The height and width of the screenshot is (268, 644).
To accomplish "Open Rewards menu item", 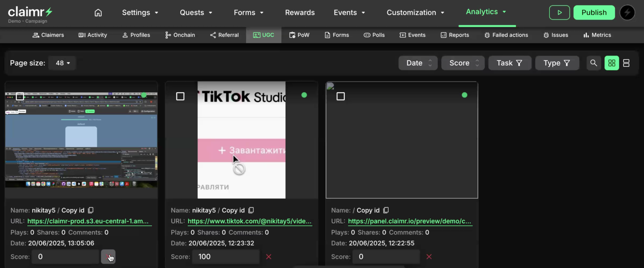I will pyautogui.click(x=300, y=12).
